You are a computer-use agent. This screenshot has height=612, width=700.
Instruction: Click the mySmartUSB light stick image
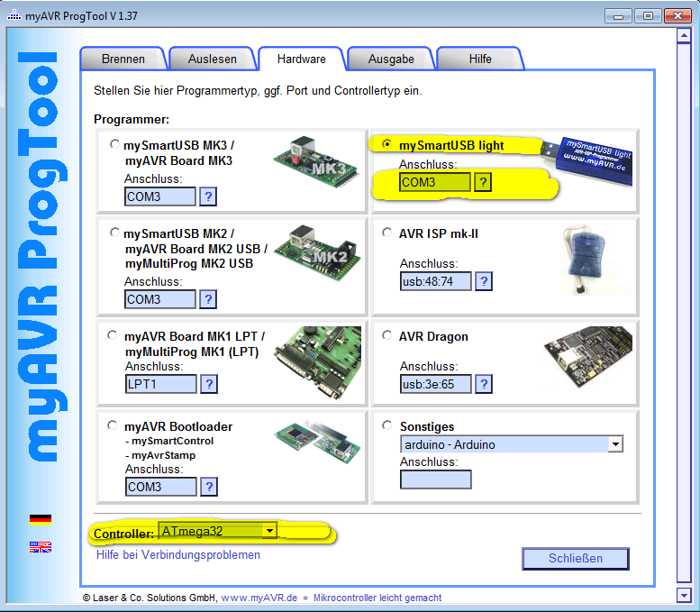coord(587,160)
